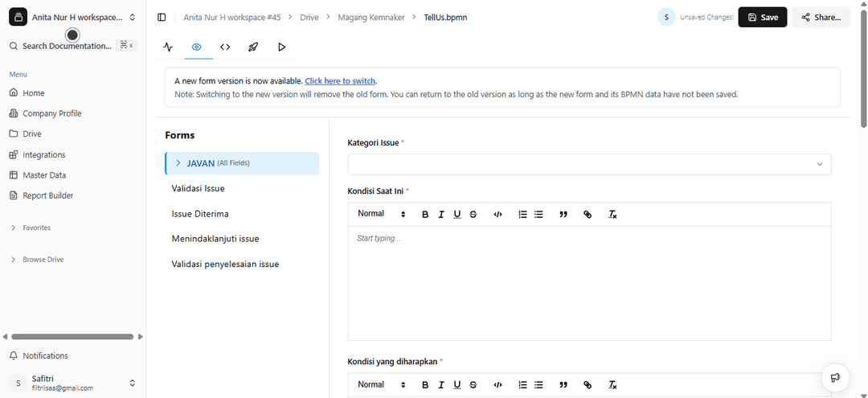Apply bold in Kondisi Saat Ini editor
The width and height of the screenshot is (868, 398).
tap(425, 215)
